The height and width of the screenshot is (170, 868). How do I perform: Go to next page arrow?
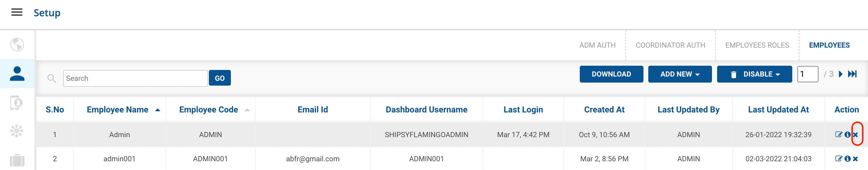841,74
